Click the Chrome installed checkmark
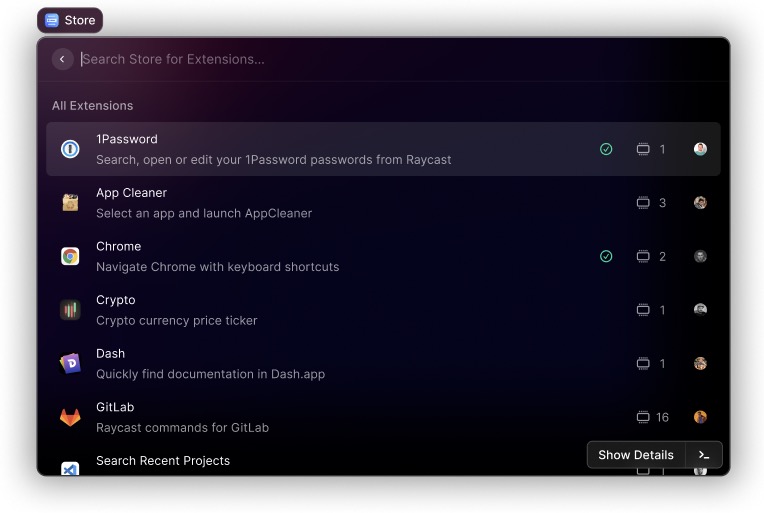Viewport: 764px width, 513px height. pos(606,256)
